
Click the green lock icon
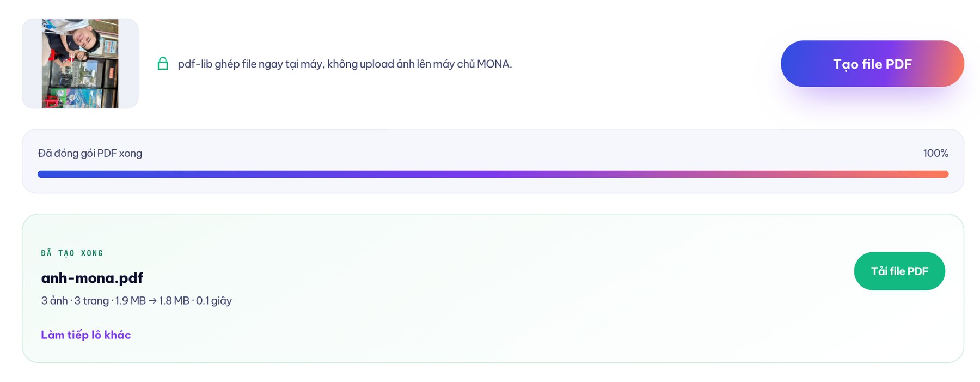coord(163,64)
